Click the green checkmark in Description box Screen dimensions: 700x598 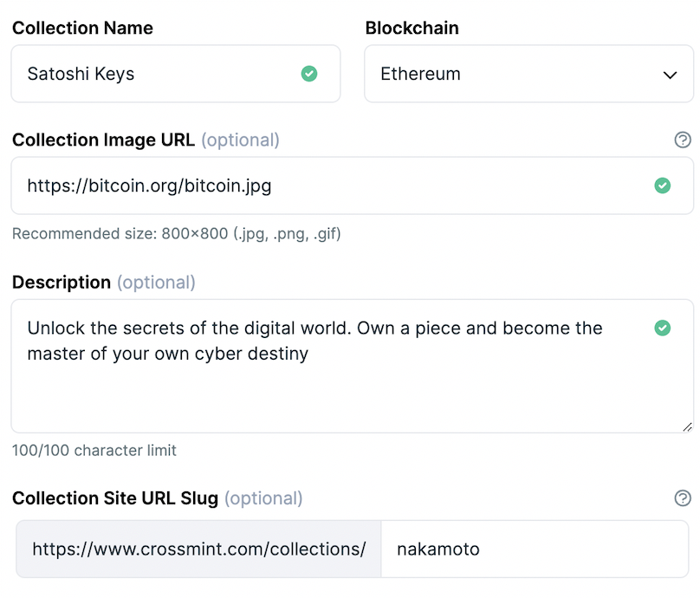point(662,328)
